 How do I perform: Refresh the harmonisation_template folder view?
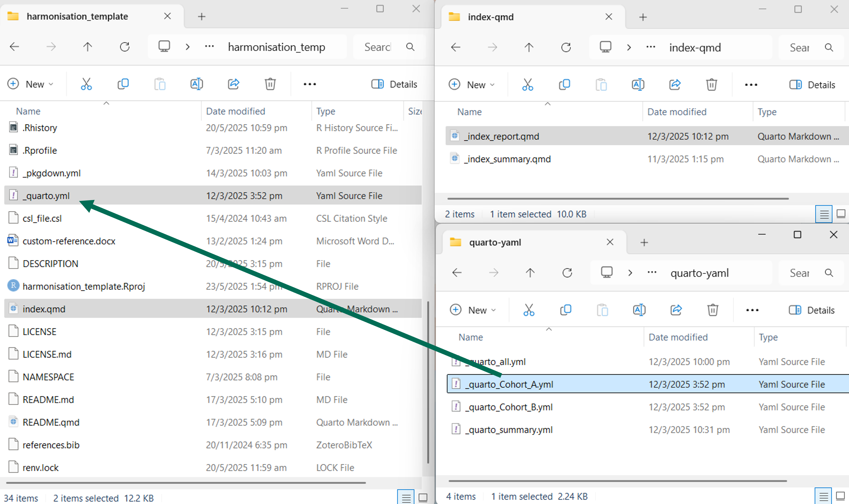pyautogui.click(x=125, y=47)
